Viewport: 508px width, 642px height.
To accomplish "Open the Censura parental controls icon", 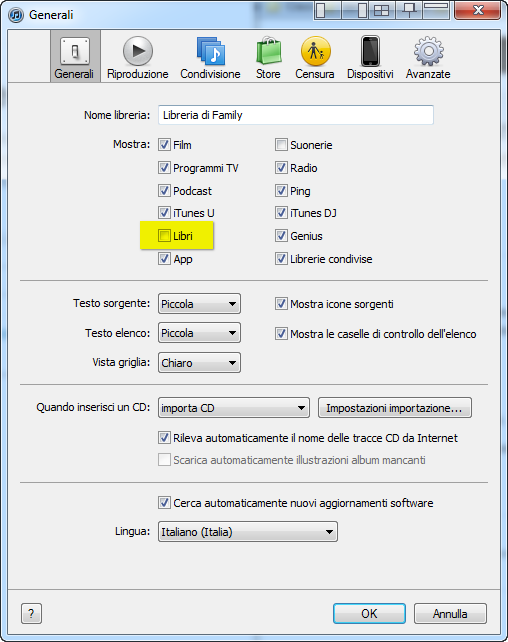I will tap(315, 51).
